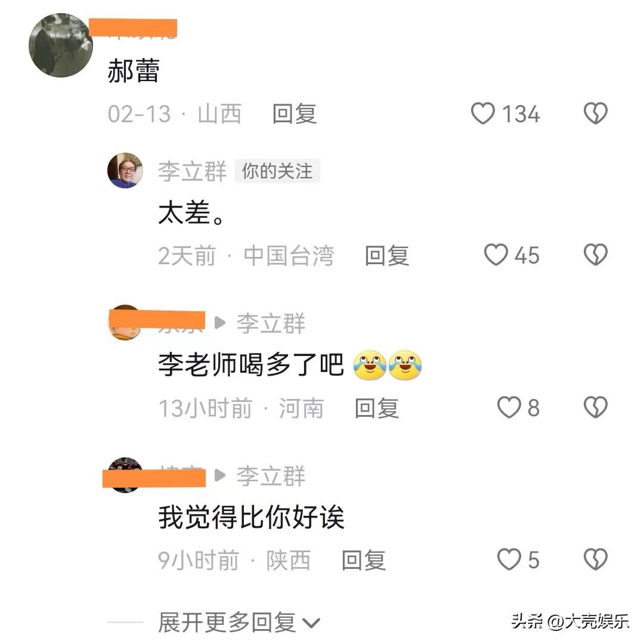This screenshot has width=644, height=644.
Task: Reply to 李立群's 太差。 comment
Action: click(387, 255)
